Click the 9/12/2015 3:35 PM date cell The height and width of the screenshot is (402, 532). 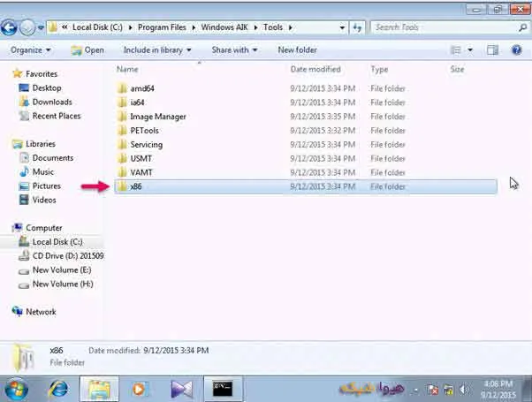(x=323, y=117)
